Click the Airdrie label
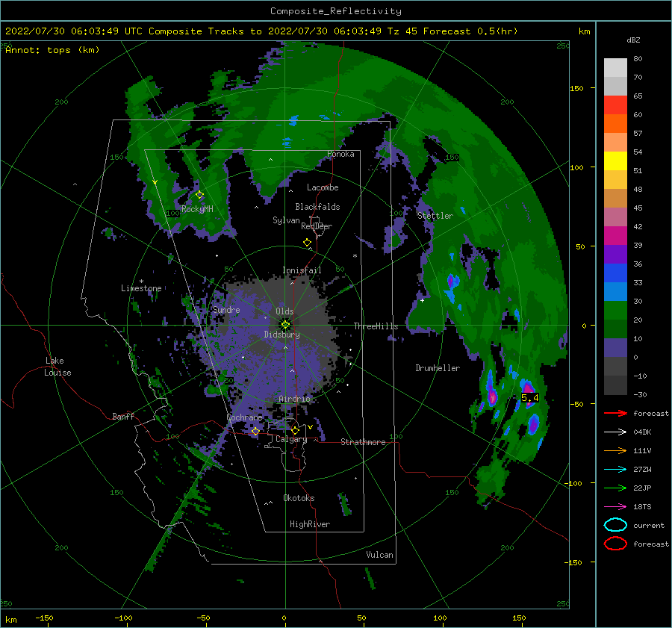 click(x=294, y=399)
